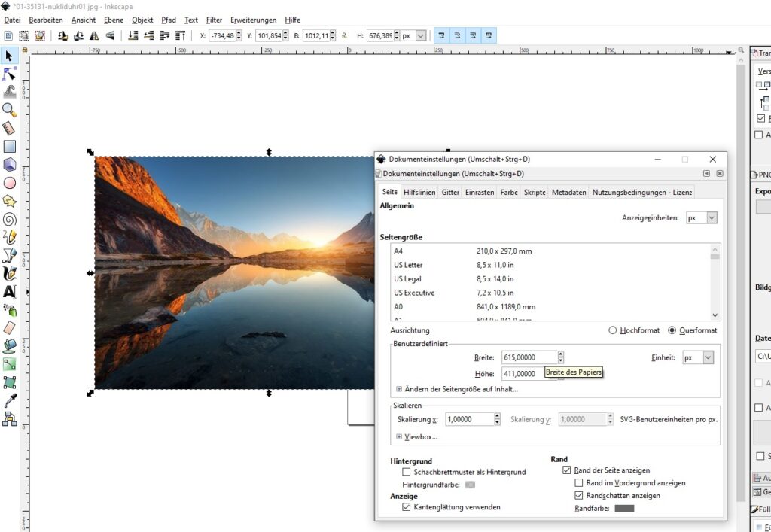771x532 pixels.
Task: Select the calligraphy tool
Action: tap(9, 274)
